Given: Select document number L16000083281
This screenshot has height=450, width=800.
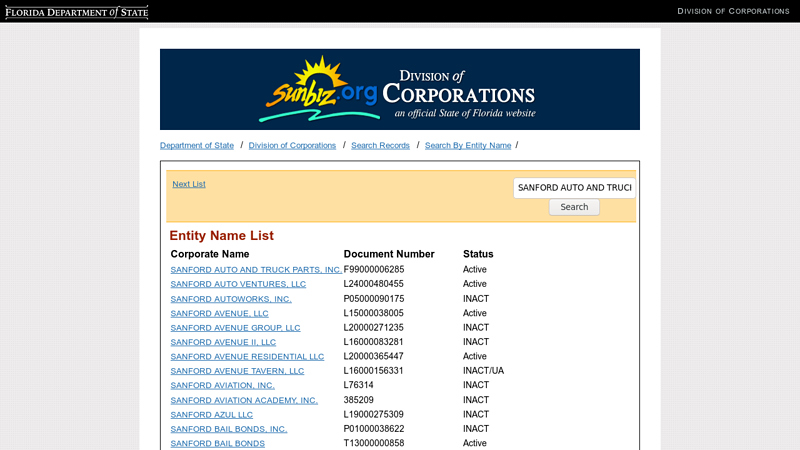Looking at the screenshot, I should click(373, 341).
